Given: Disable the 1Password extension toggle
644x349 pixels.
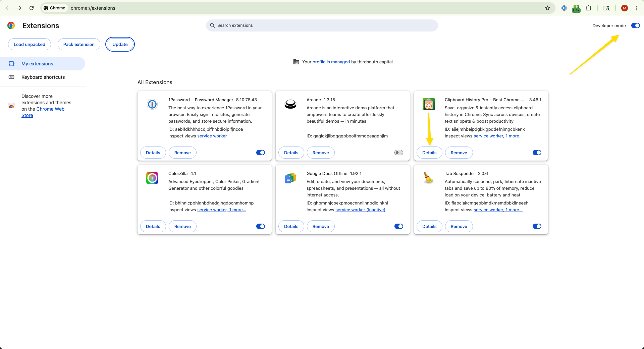Looking at the screenshot, I should point(261,153).
